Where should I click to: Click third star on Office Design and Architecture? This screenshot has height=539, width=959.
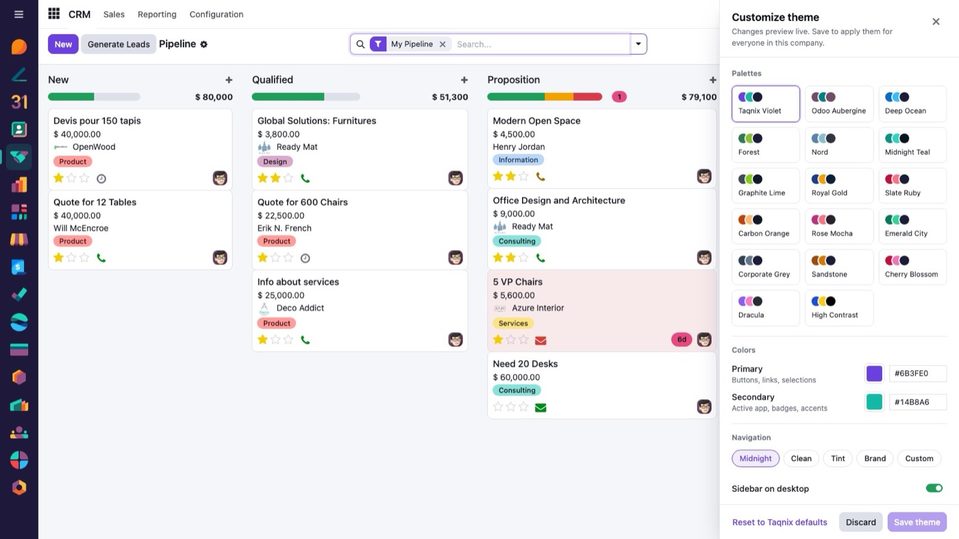524,258
